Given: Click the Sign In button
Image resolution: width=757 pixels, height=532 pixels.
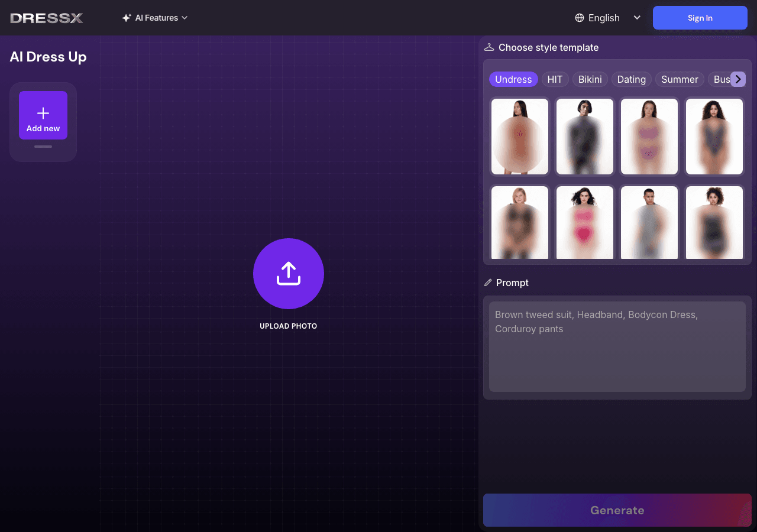Looking at the screenshot, I should click(700, 18).
